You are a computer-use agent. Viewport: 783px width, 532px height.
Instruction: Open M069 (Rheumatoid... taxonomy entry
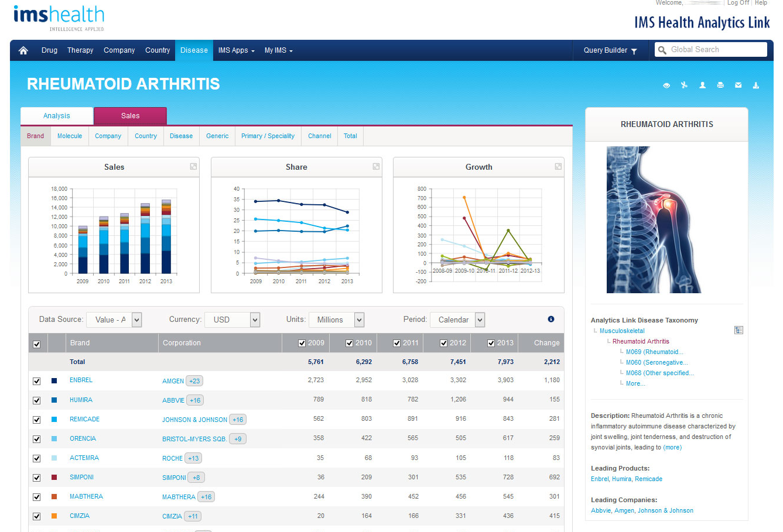(x=654, y=352)
